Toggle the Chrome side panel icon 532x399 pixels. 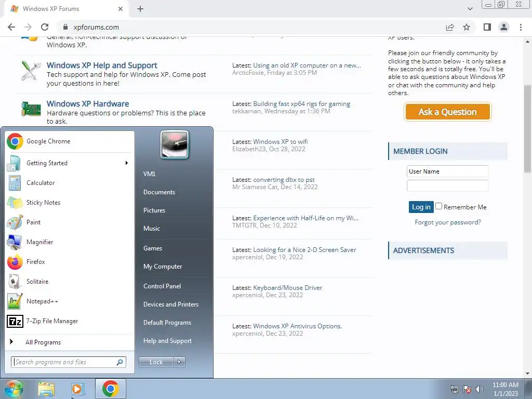(x=487, y=27)
